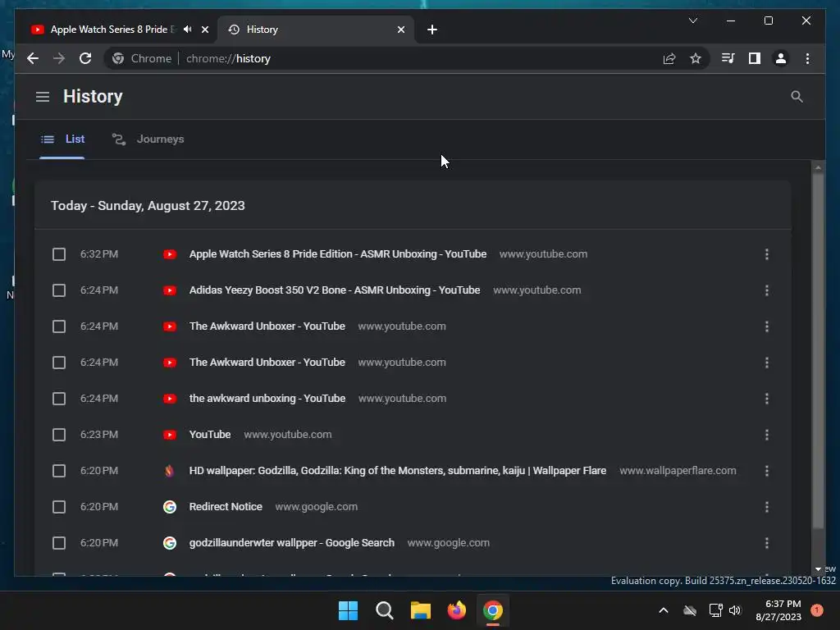This screenshot has width=840, height=630.
Task: Launch Firefox from the taskbar
Action: pyautogui.click(x=456, y=610)
